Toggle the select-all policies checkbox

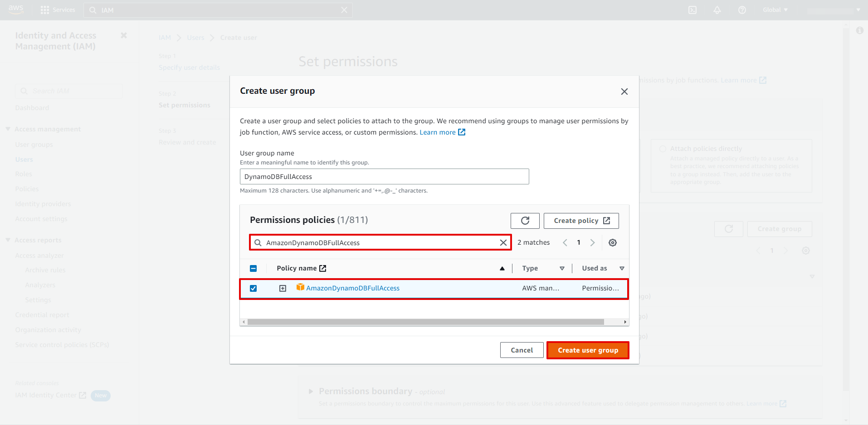coord(253,268)
